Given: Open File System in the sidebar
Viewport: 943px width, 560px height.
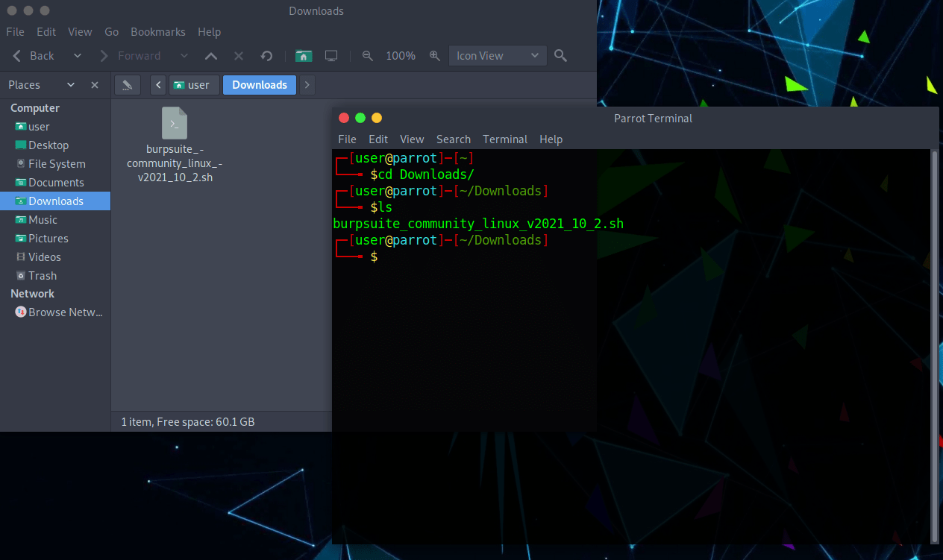Looking at the screenshot, I should coord(55,164).
